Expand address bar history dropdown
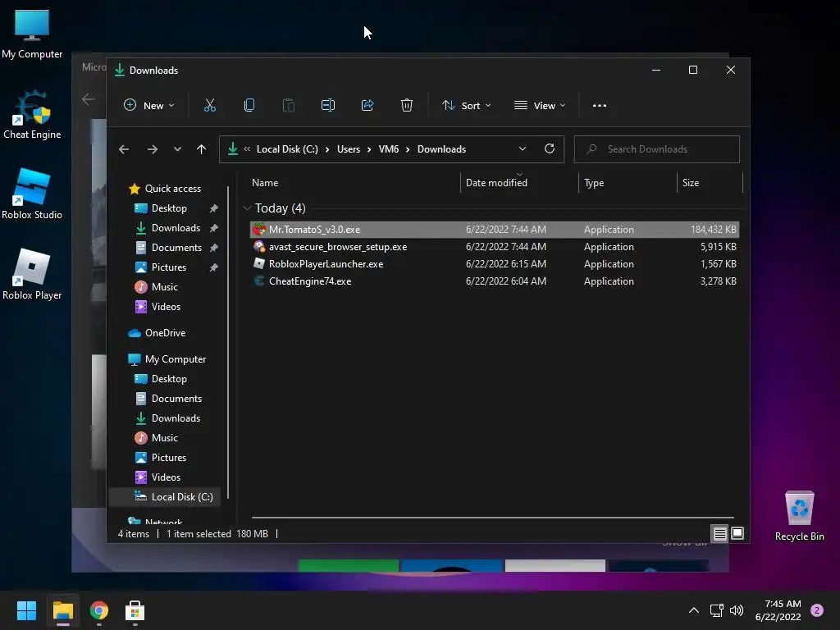 [523, 149]
